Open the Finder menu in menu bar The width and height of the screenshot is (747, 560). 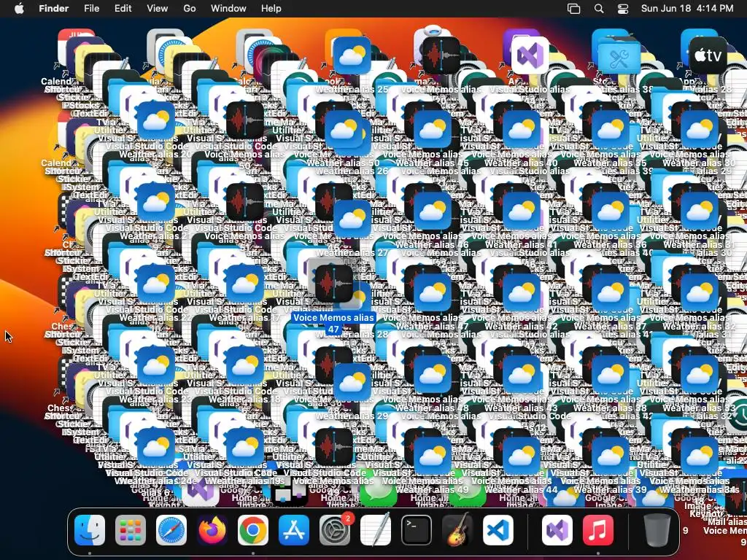click(54, 9)
